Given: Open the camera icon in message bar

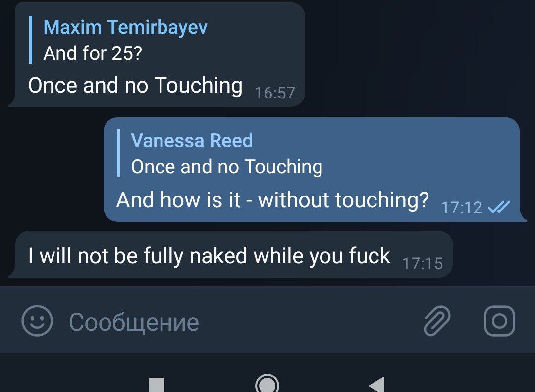Looking at the screenshot, I should point(499,321).
